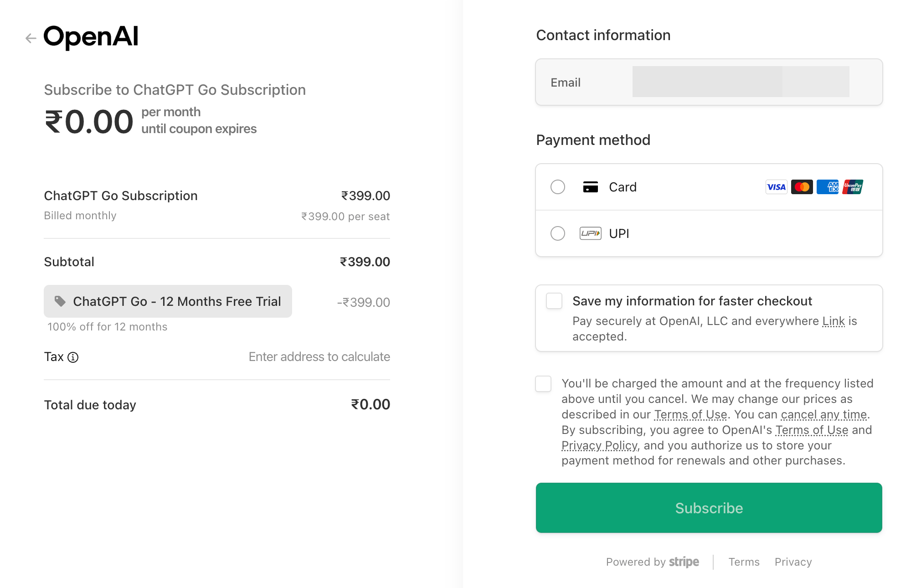Click the UnionPay logo
Image resolution: width=916 pixels, height=588 pixels.
click(x=853, y=187)
